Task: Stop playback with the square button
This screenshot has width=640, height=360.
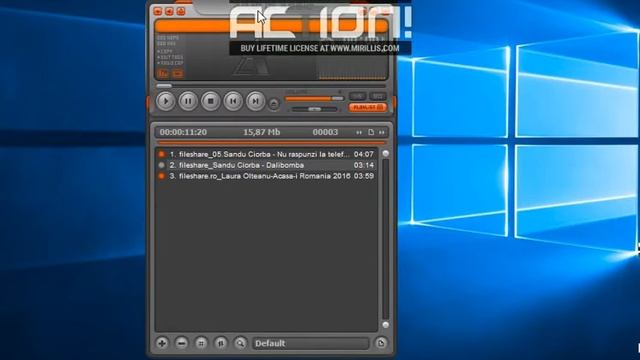Action: [211, 101]
